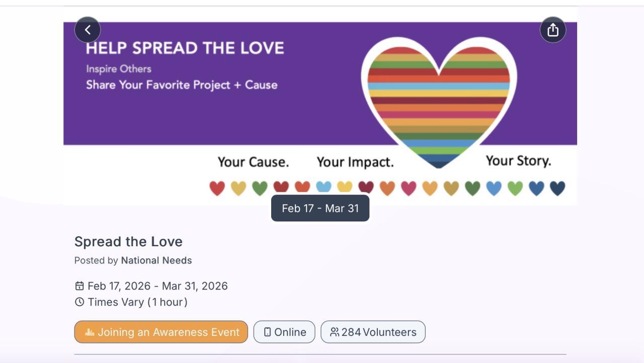Viewport: 644px width, 363px height.
Task: Click the back arrow button
Action: [x=88, y=30]
